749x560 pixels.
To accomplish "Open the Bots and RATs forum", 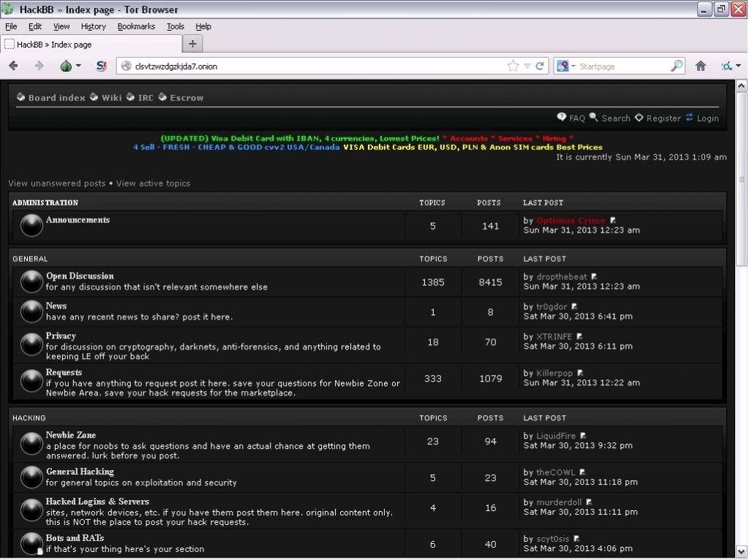I will [75, 538].
